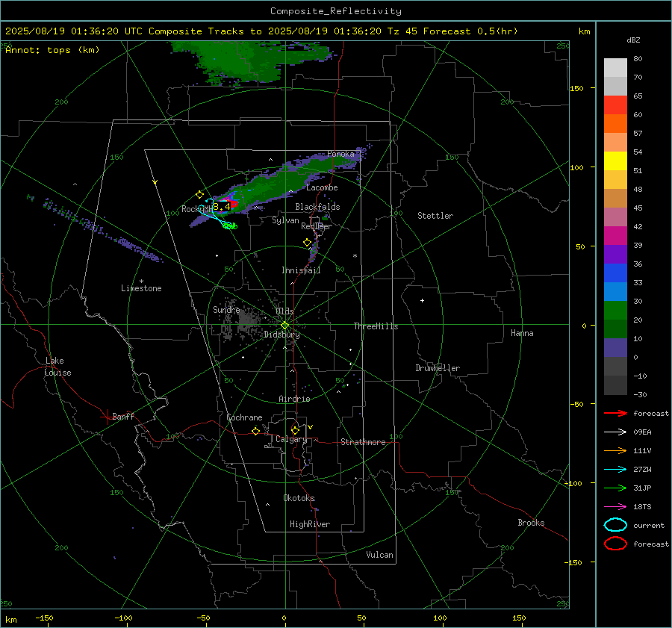Pick the light gray 80 dBZ swatch
672x628 pixels.
[615, 67]
